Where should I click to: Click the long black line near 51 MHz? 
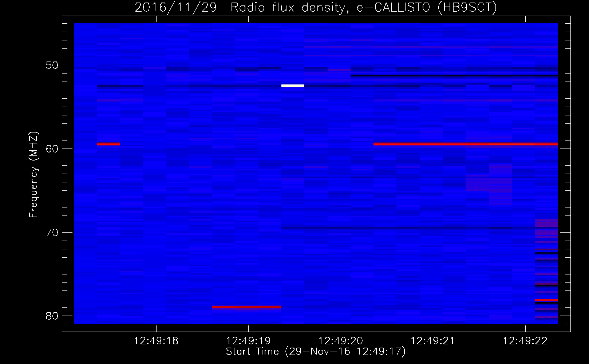click(x=454, y=76)
